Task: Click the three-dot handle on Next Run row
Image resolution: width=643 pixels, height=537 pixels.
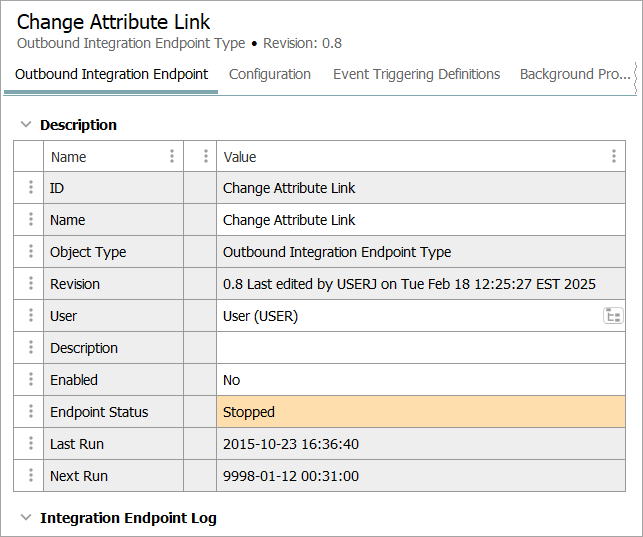Action: coord(30,476)
